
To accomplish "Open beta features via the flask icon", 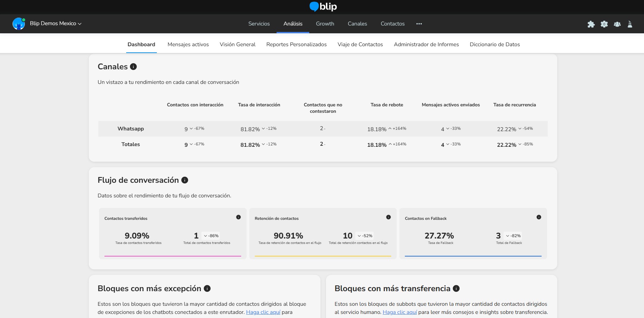I will click(630, 24).
